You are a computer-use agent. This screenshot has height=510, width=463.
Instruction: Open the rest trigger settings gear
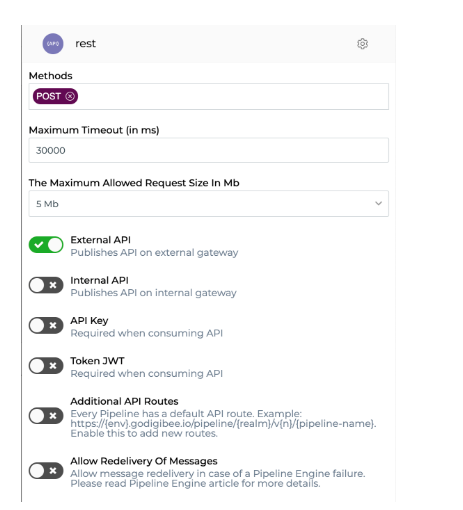coord(362,44)
